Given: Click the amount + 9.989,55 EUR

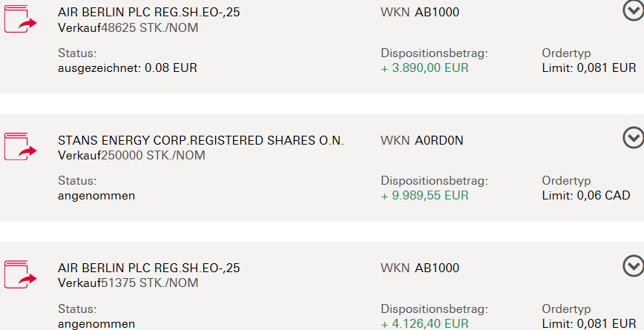Looking at the screenshot, I should click(x=424, y=196).
